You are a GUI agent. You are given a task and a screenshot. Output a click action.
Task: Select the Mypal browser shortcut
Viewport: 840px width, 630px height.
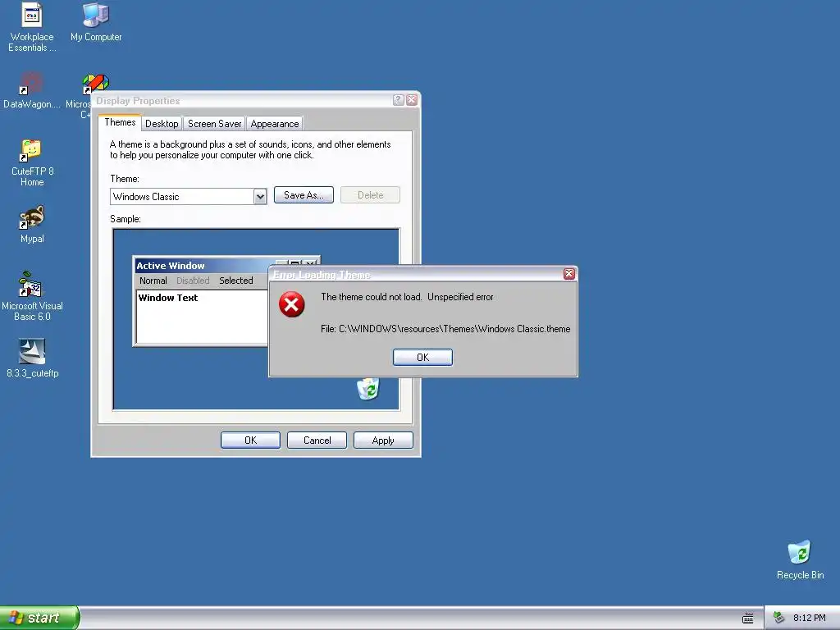32,224
